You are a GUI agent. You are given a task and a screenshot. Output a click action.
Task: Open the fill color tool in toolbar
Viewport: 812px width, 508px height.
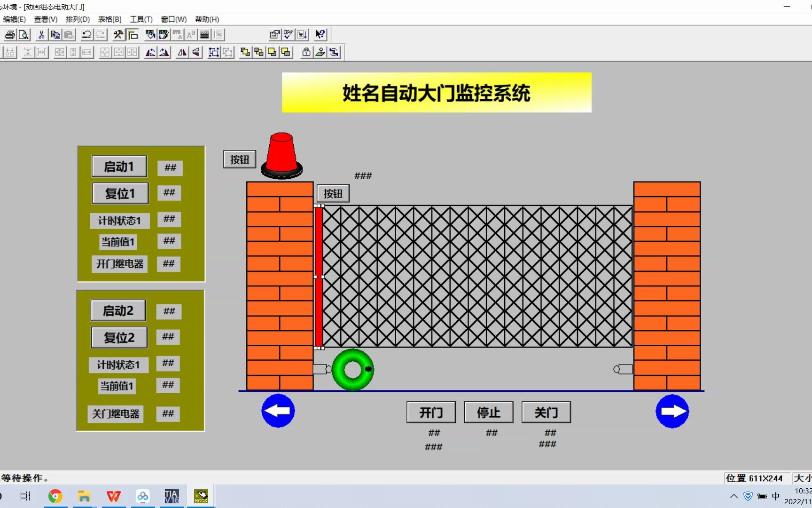point(150,34)
